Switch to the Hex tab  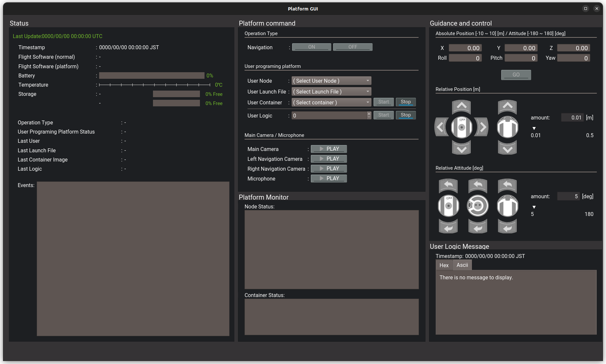pos(444,265)
